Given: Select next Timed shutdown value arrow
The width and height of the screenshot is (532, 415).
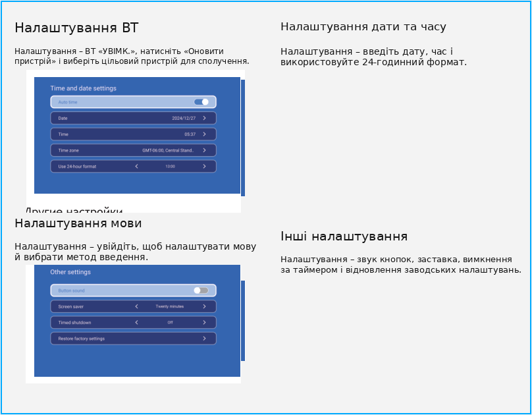Looking at the screenshot, I should coord(204,322).
